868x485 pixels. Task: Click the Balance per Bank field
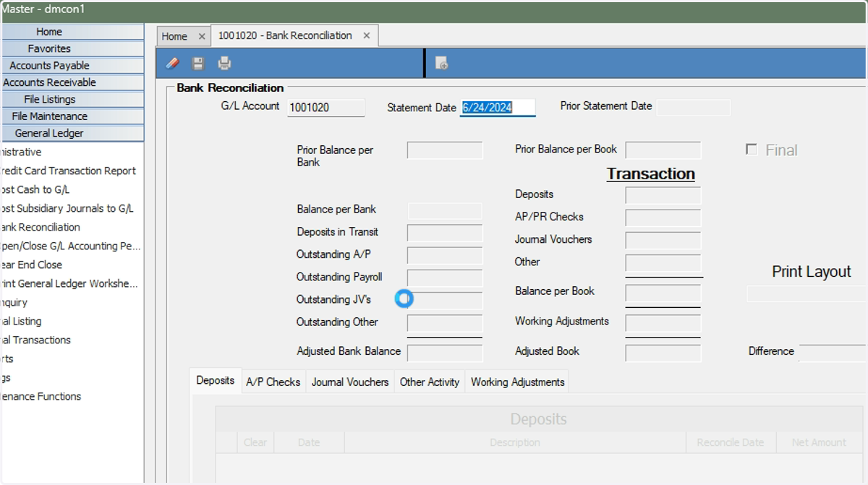point(445,210)
